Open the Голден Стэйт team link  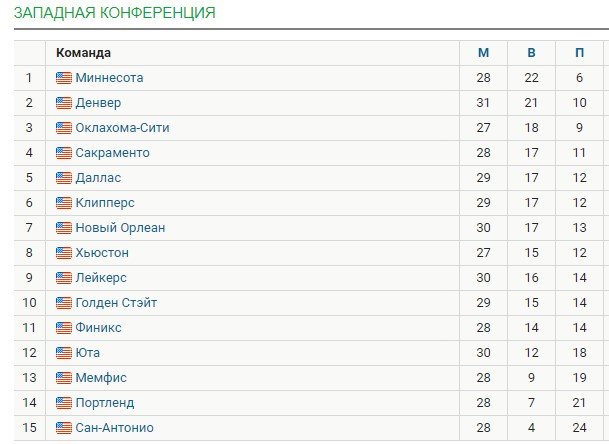tap(116, 303)
